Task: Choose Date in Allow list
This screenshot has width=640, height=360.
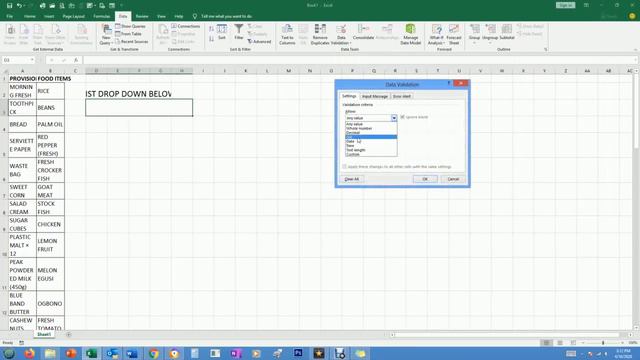Action: 371,141
